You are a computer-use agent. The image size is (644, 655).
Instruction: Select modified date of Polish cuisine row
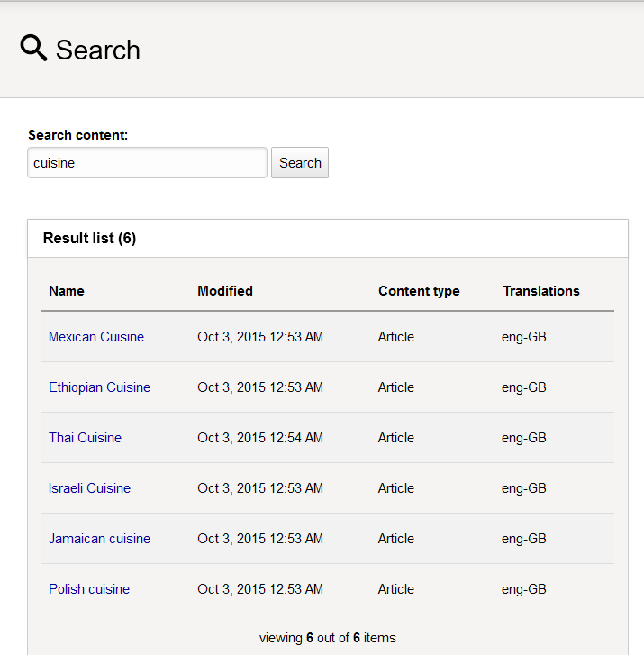tap(260, 589)
